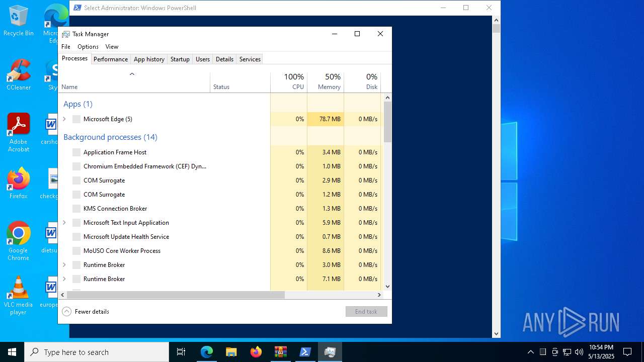Open volume control in system tray
The height and width of the screenshot is (362, 644).
(x=579, y=352)
